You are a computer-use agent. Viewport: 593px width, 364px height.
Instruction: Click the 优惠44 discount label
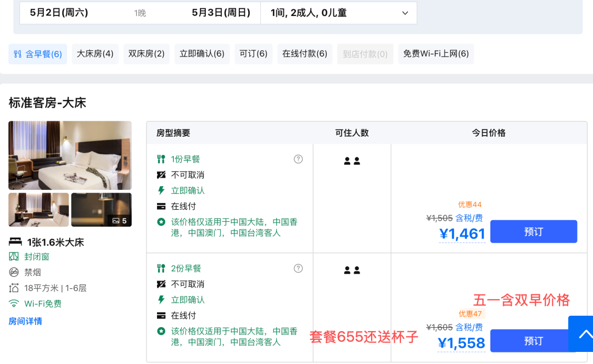tap(469, 204)
